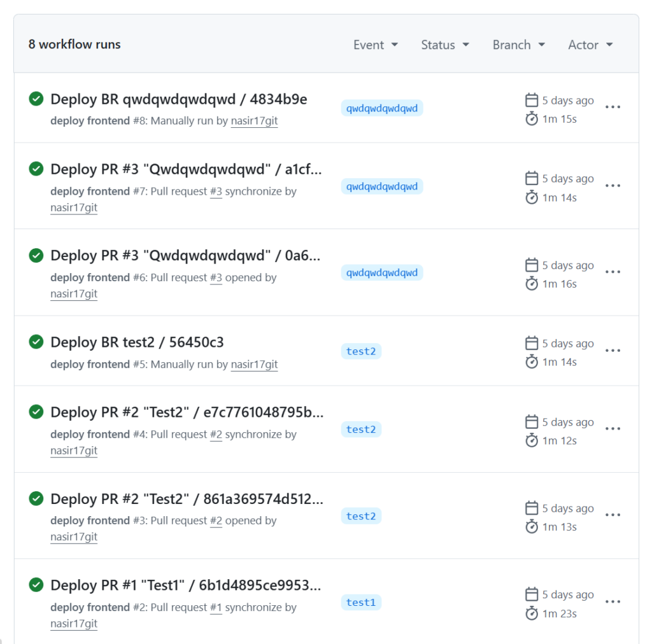Viewport: 652px width, 644px height.
Task: Open the Actor filter dropdown
Action: 590,45
